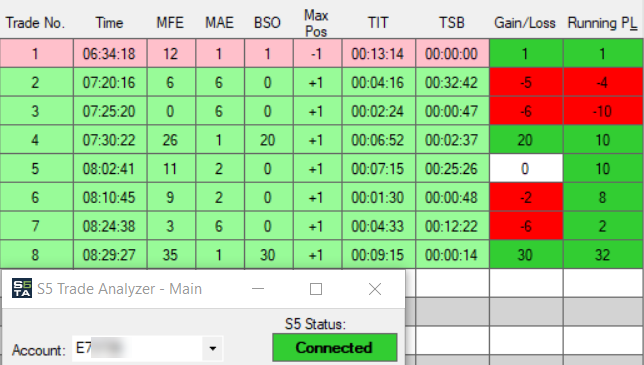Click the Max Pos column header

pyautogui.click(x=316, y=23)
